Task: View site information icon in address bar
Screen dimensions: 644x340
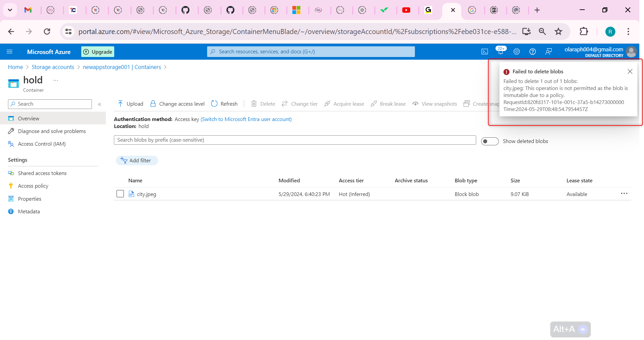Action: 68,31
